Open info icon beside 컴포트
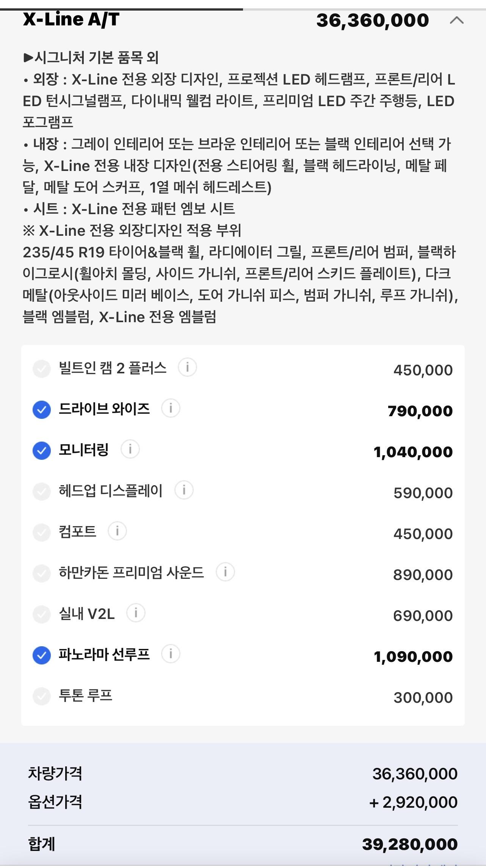 [x=117, y=531]
